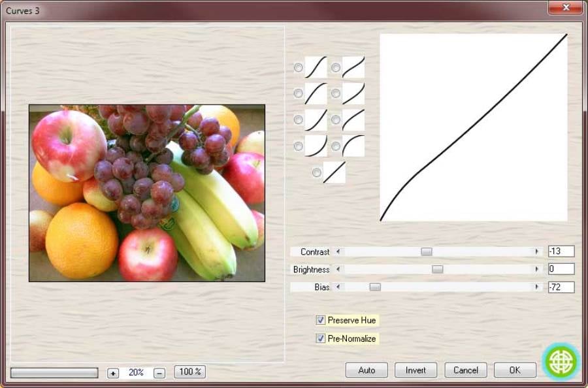Click the Bias slider handle
The width and height of the screenshot is (588, 388).
(x=375, y=287)
